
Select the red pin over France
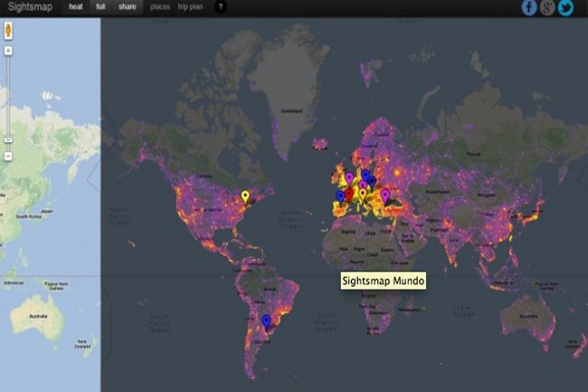[x=349, y=194]
